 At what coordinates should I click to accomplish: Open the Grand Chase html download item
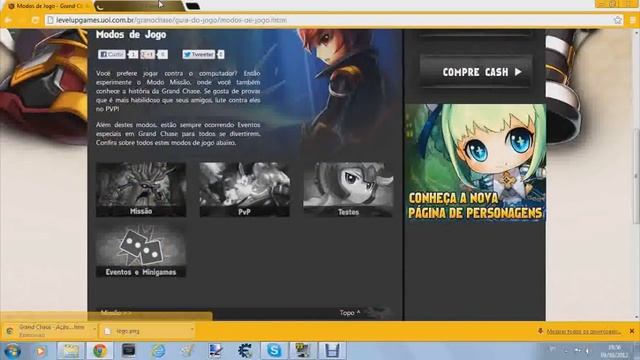[x=48, y=331]
